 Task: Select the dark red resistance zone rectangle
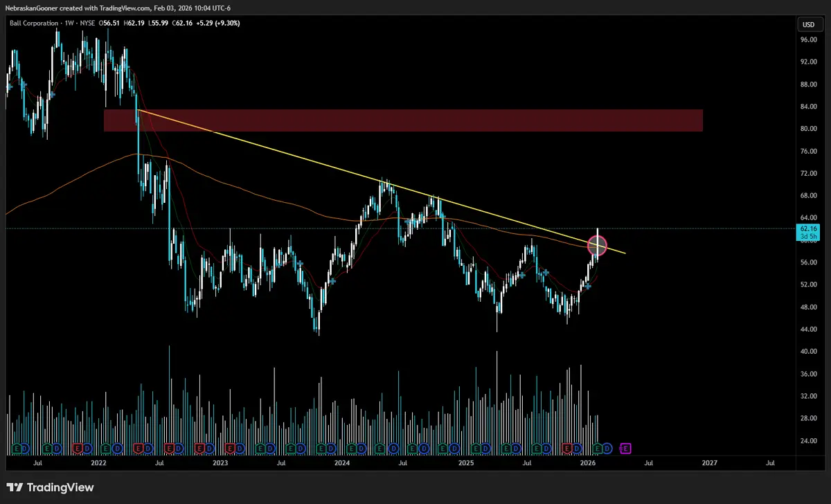click(403, 120)
